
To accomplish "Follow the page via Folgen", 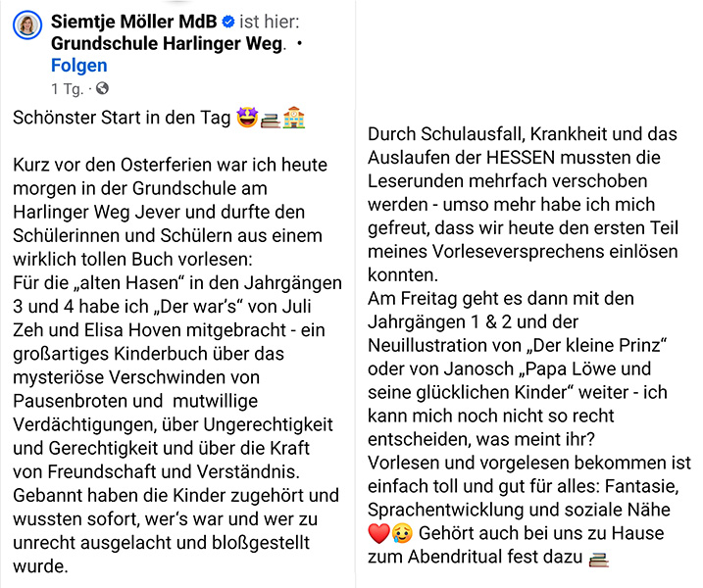I will point(78,66).
